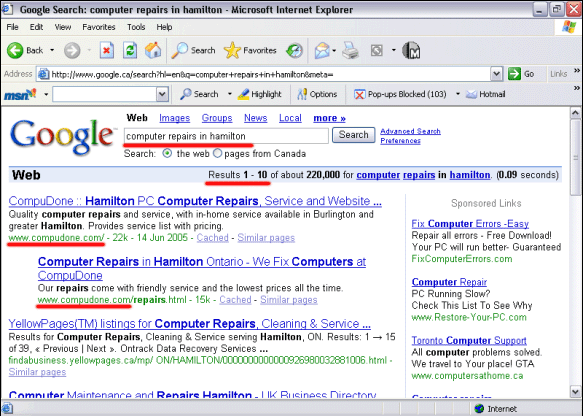Click Pop-ups Blocked (103) icon
583x416 pixels.
pyautogui.click(x=359, y=95)
